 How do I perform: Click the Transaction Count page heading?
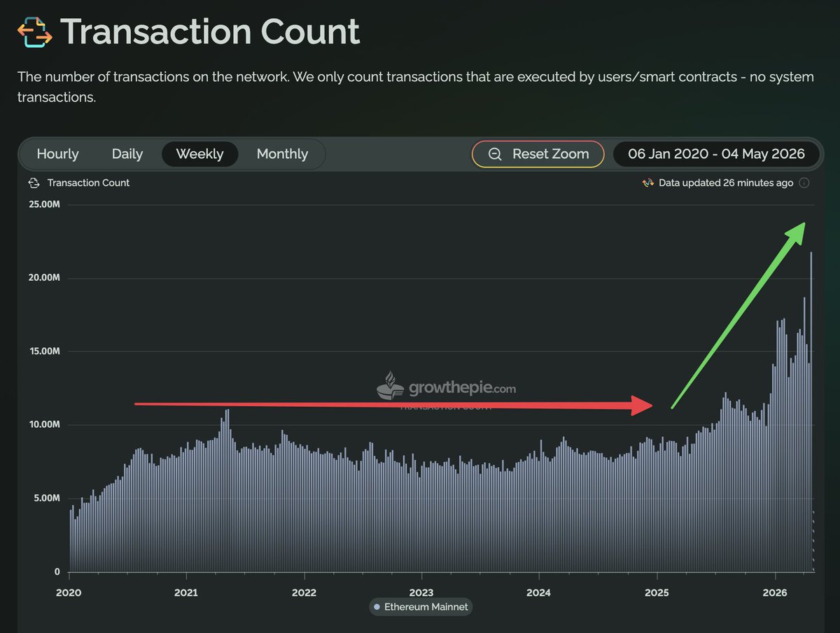tap(210, 32)
